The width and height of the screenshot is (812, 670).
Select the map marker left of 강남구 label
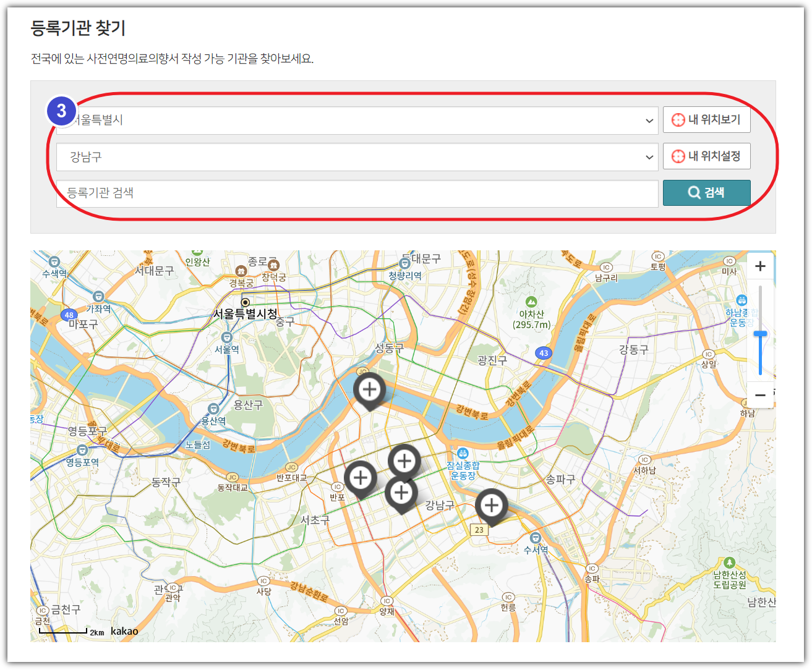[x=401, y=493]
